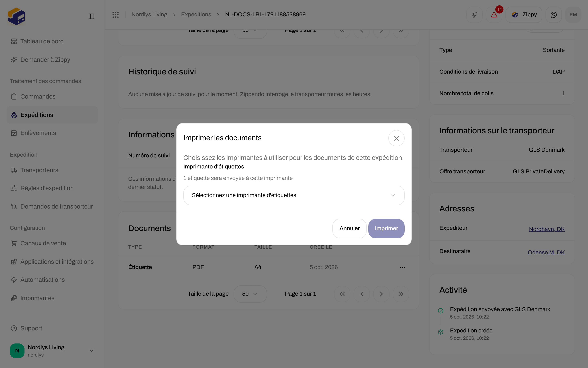588x368 pixels.
Task: Open Applications et intégrations
Action: (52, 262)
